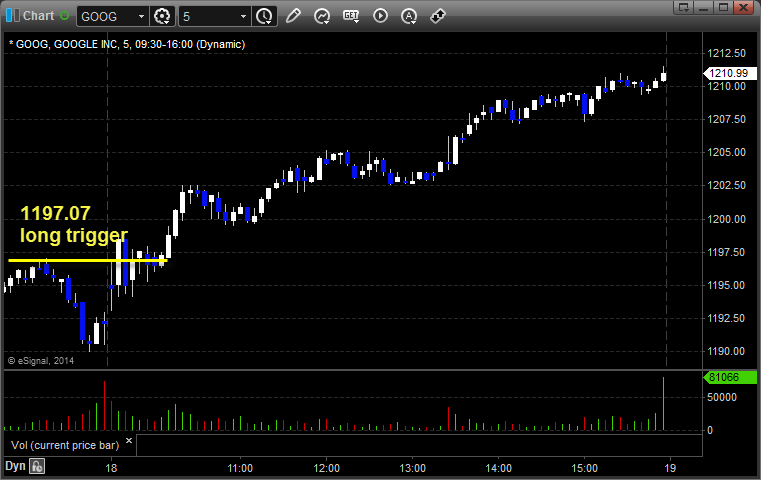
Task: Click the double-arrow trade ticket icon
Action: pos(438,16)
